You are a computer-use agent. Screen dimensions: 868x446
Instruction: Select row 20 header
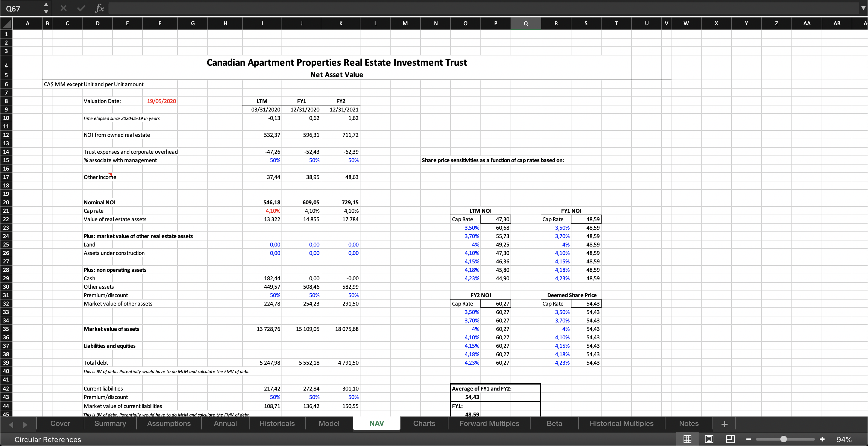[6, 202]
